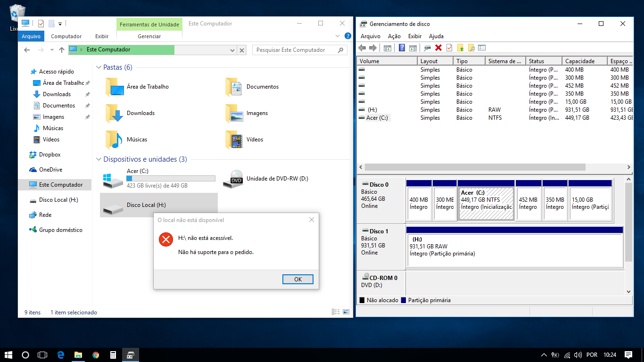Open Downloads folder in main pane
Viewport: 644px width, 362px height.
pos(130,113)
